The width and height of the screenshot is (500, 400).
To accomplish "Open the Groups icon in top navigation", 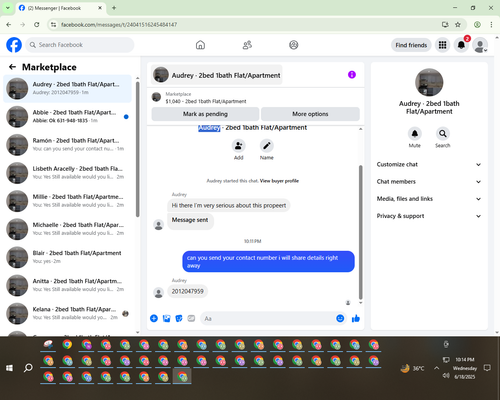I will [x=294, y=45].
